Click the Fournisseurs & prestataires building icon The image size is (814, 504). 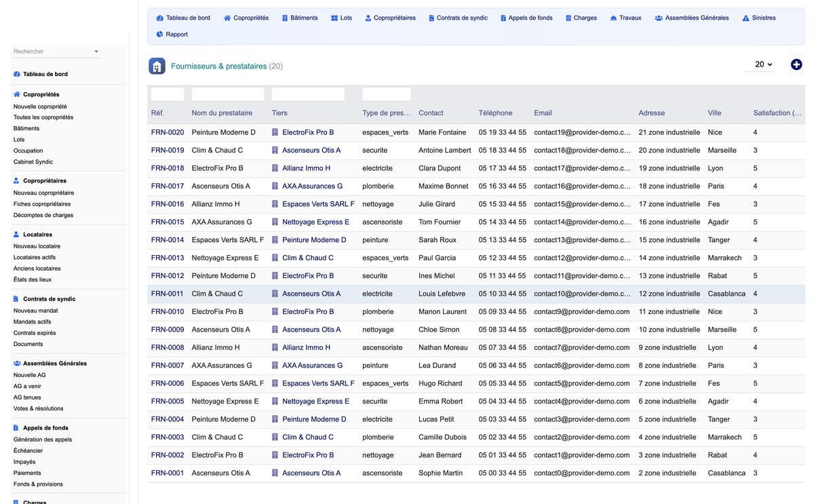click(x=157, y=66)
